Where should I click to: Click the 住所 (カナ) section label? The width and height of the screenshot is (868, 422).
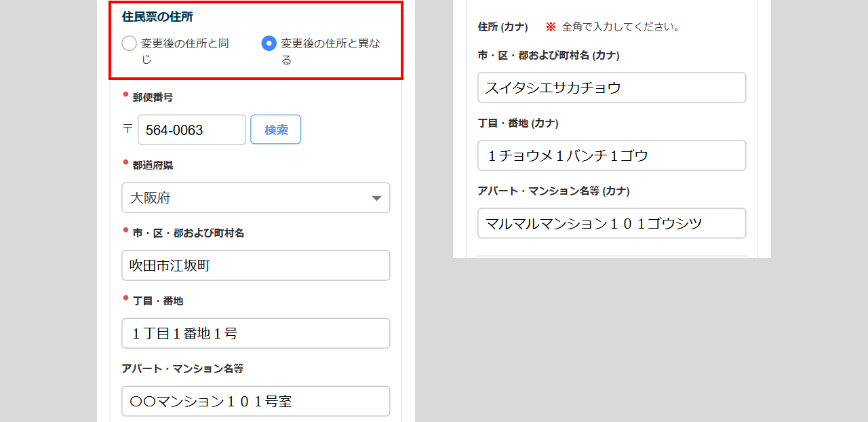coord(502,27)
